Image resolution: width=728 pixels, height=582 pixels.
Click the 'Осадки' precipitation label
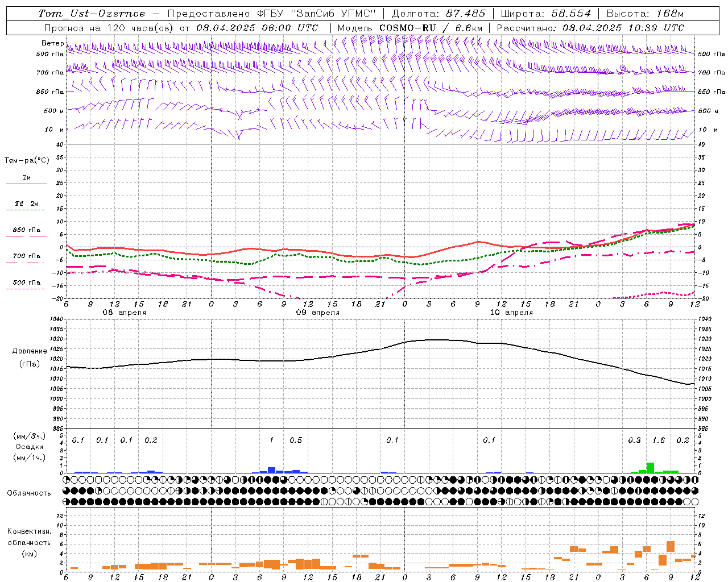(x=30, y=447)
